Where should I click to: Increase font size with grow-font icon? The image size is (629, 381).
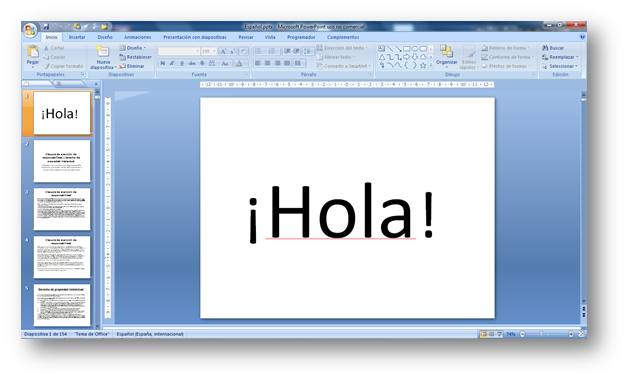pyautogui.click(x=223, y=51)
